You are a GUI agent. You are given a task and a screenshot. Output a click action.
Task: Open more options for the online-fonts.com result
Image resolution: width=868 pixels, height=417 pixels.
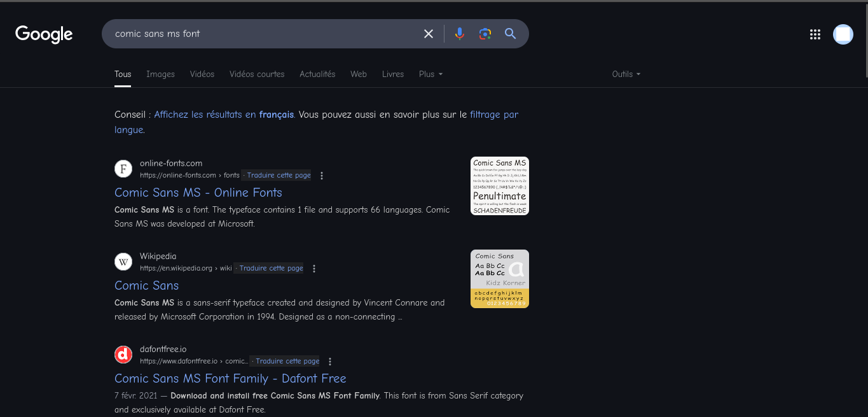point(322,176)
